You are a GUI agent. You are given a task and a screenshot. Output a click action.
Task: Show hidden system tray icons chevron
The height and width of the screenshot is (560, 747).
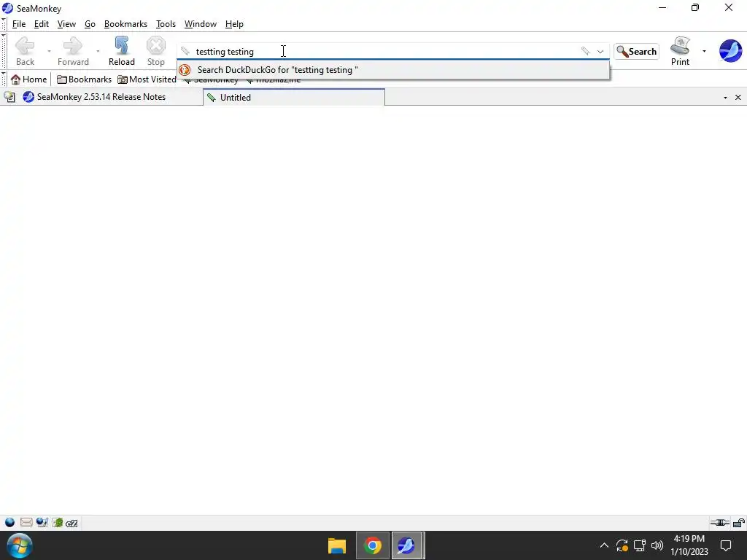point(603,545)
